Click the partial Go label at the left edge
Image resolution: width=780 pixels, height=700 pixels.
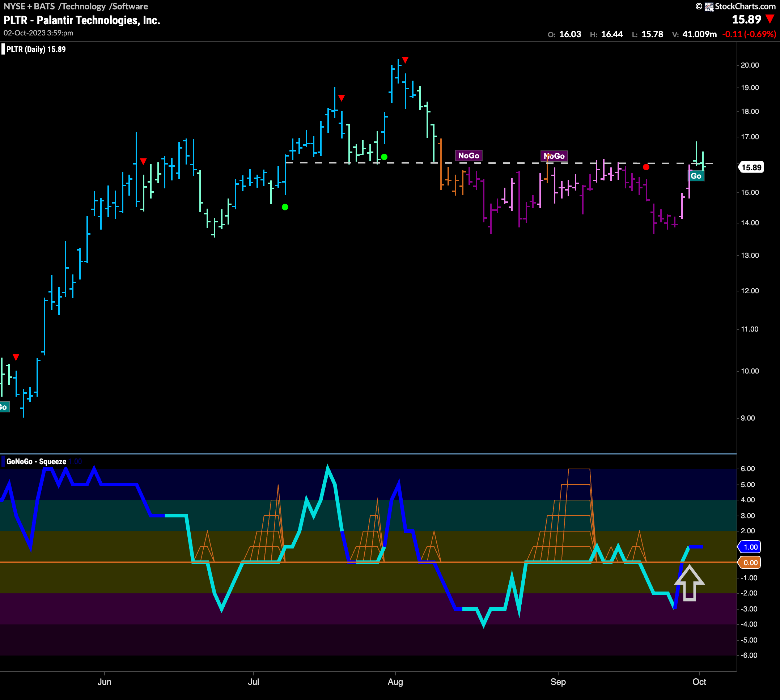click(x=4, y=407)
